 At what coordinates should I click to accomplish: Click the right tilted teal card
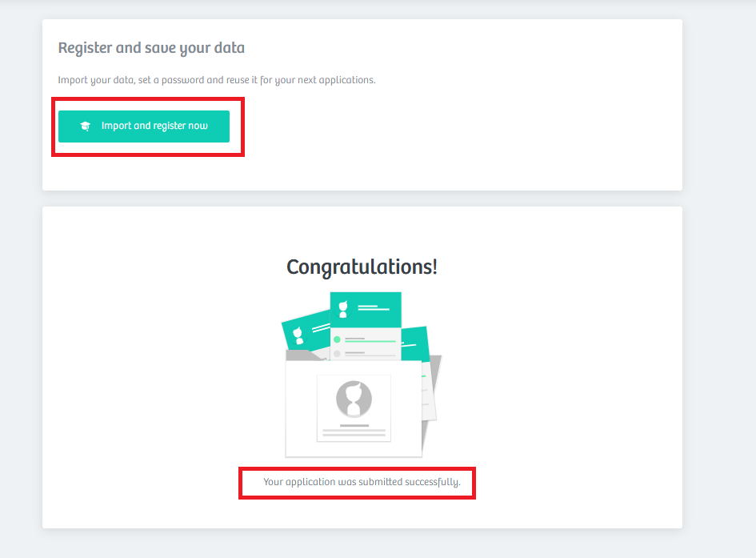pyautogui.click(x=415, y=344)
